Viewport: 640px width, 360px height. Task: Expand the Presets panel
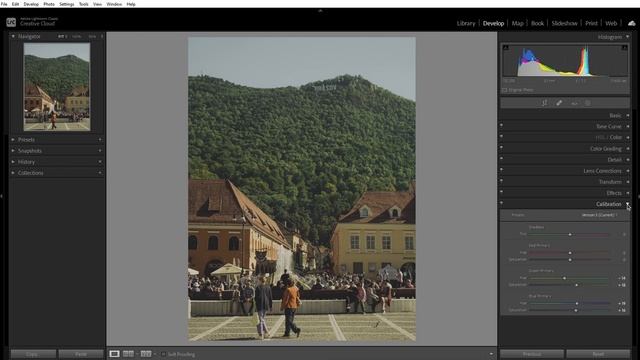[x=13, y=140]
